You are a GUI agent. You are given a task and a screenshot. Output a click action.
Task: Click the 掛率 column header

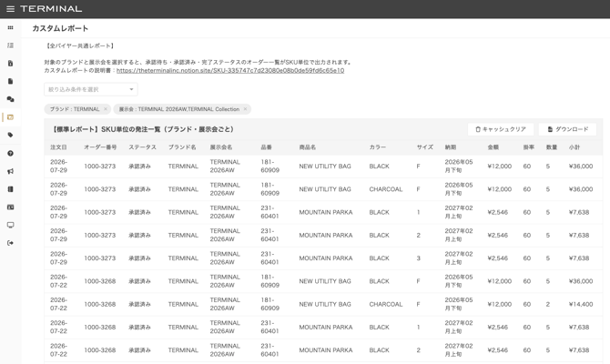coord(528,147)
